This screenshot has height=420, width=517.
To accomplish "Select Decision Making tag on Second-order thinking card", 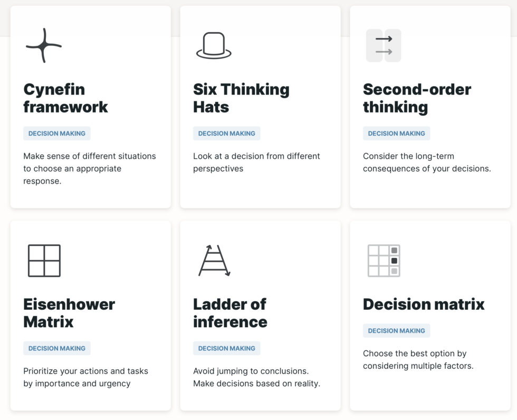I will [397, 133].
